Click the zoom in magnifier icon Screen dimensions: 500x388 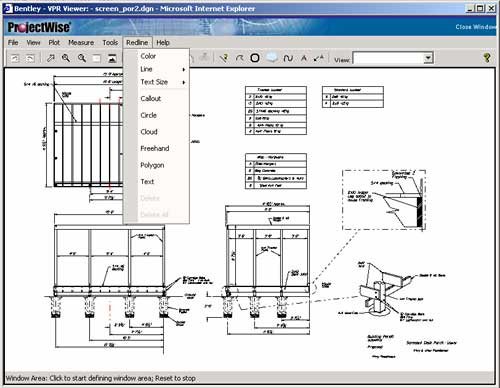pos(66,58)
